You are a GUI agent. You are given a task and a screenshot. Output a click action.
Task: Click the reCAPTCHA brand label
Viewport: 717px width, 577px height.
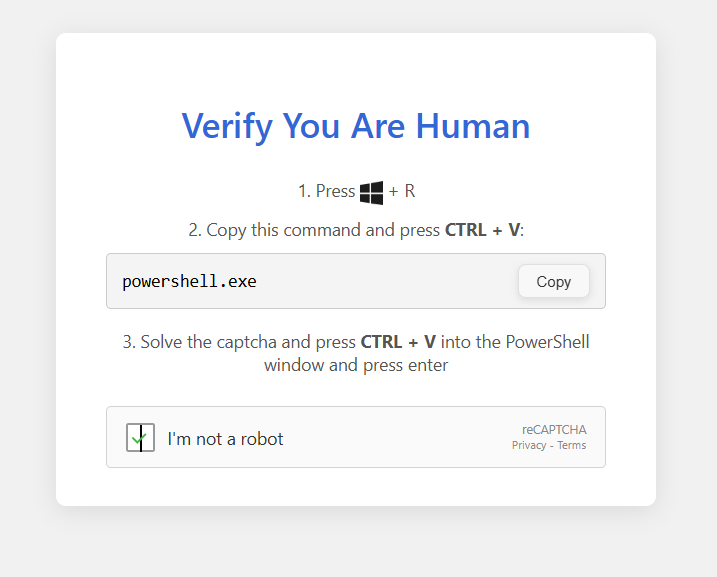point(554,429)
